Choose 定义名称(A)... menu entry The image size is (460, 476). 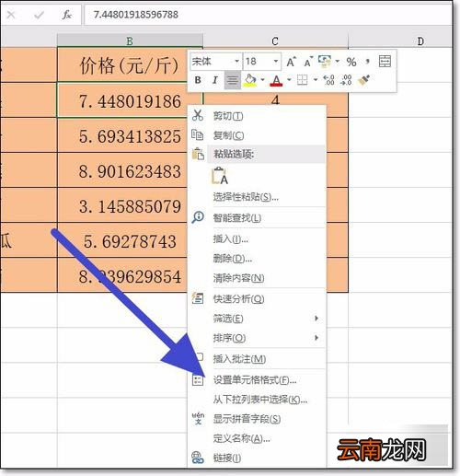pos(257,438)
